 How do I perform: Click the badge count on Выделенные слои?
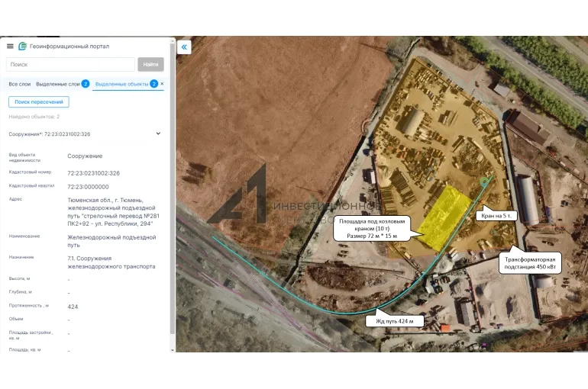point(86,84)
